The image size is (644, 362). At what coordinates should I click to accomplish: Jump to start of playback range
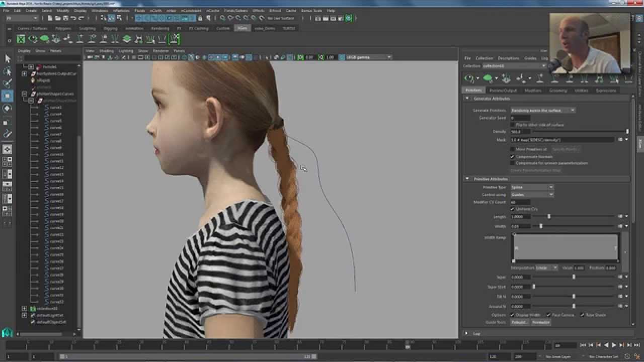583,345
